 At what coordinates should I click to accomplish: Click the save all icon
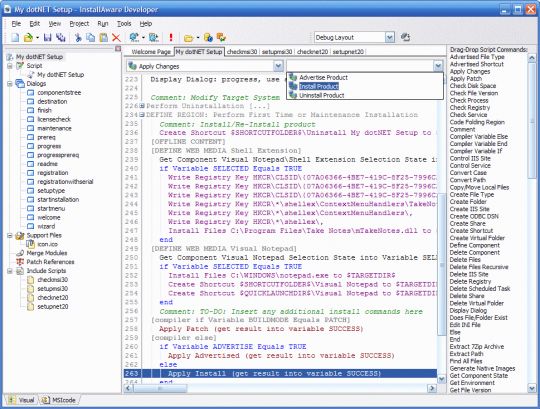[x=61, y=37]
